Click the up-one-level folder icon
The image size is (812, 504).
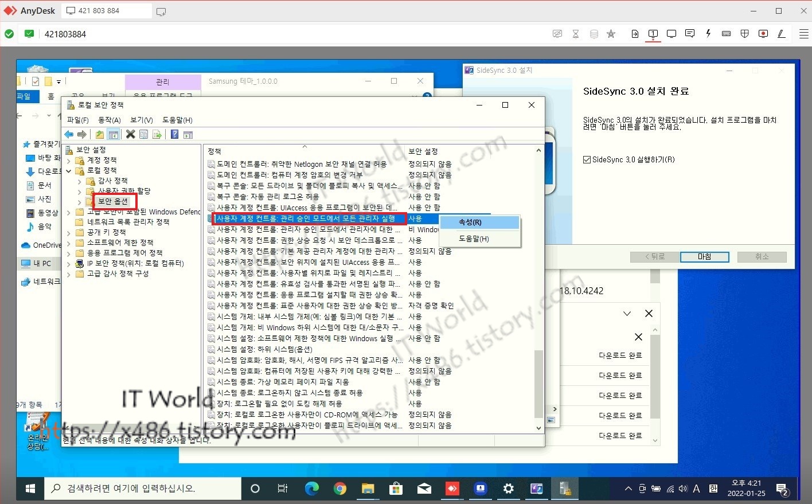pyautogui.click(x=100, y=134)
